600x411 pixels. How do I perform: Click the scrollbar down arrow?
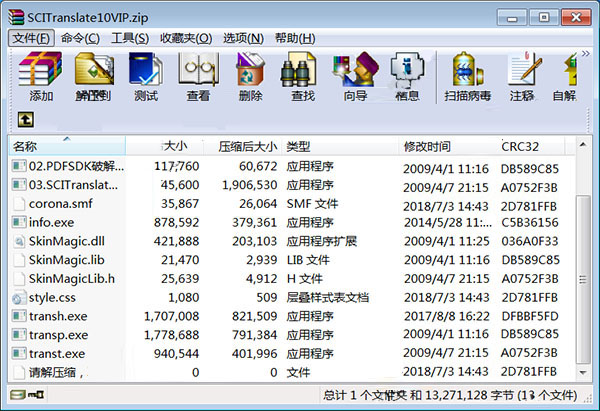(583, 372)
